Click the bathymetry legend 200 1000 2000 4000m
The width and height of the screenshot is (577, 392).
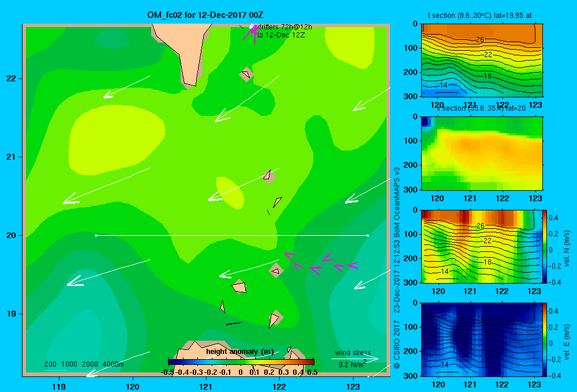coord(84,364)
